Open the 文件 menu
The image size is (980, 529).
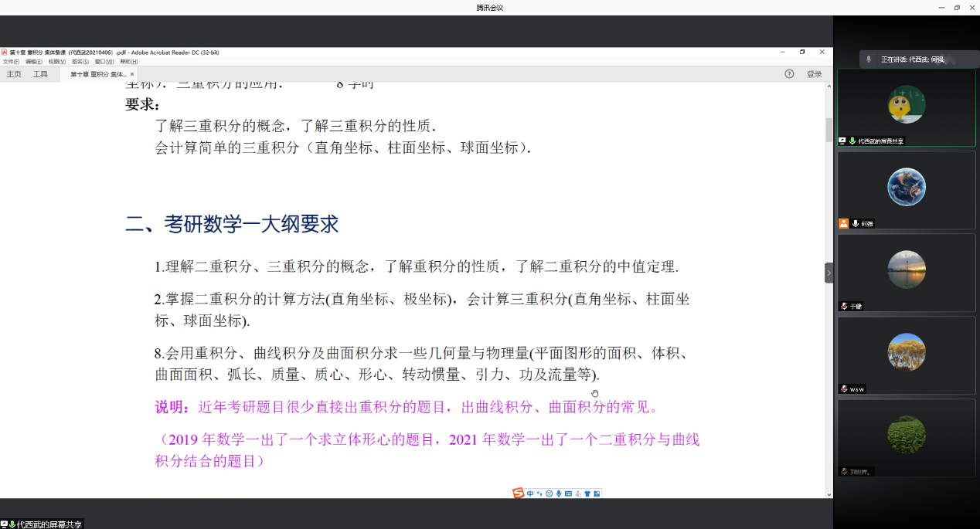tap(11, 62)
